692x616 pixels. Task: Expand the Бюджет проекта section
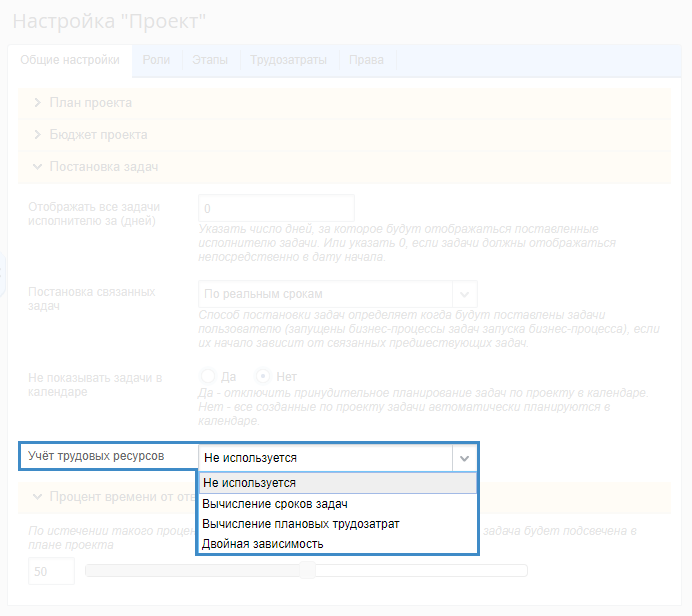coord(98,135)
